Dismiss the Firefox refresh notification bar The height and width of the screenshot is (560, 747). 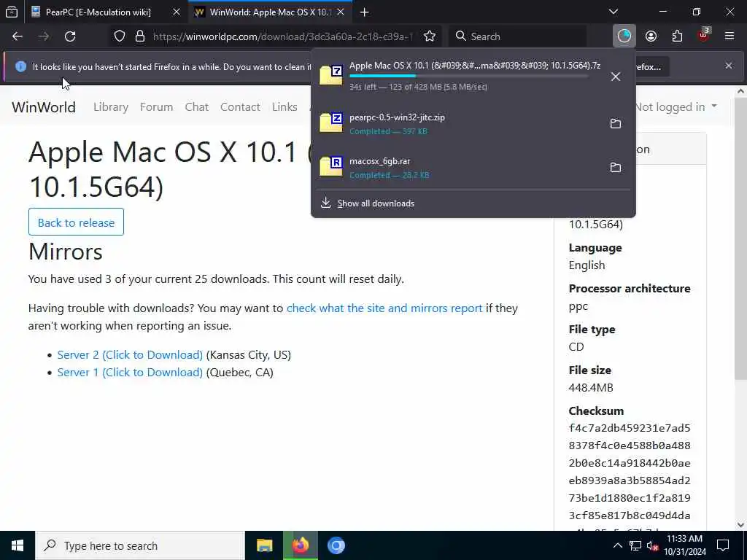click(x=729, y=66)
